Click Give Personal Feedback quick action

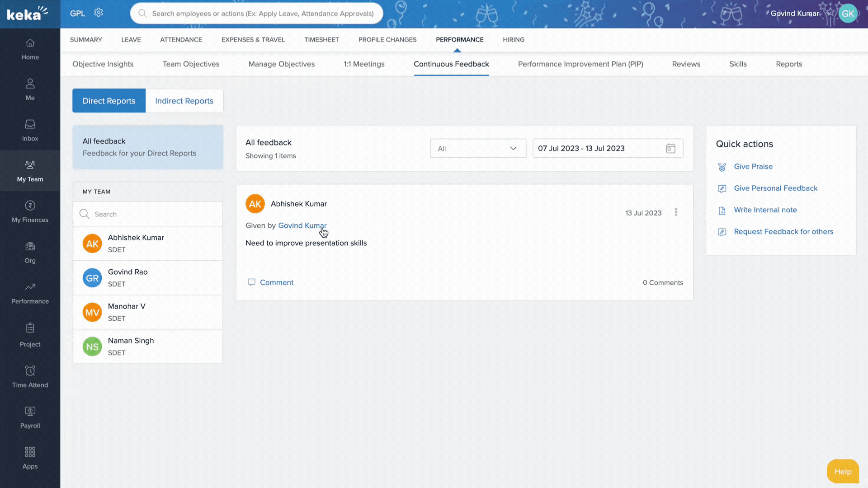point(775,188)
